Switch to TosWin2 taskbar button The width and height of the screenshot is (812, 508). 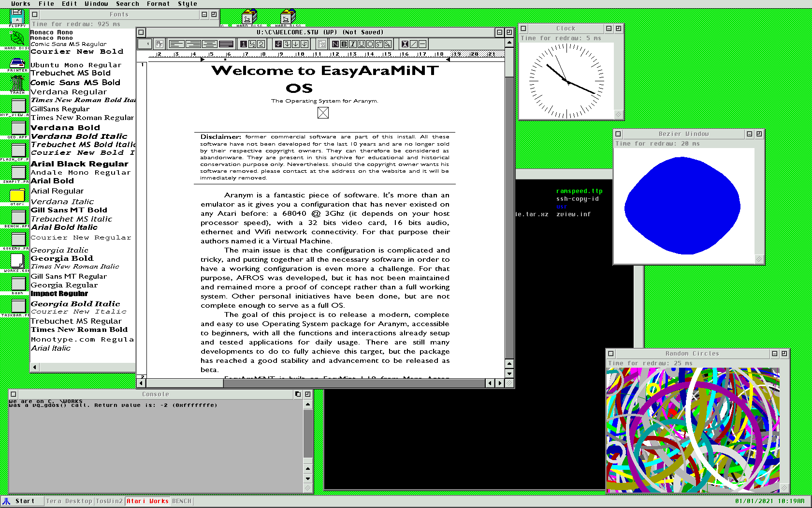coord(109,501)
